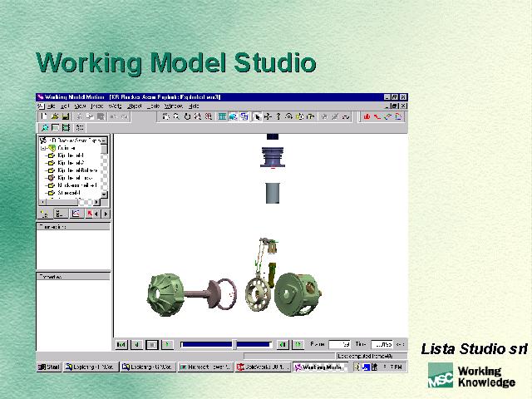Click the Copy toolbar icon

coord(90,116)
